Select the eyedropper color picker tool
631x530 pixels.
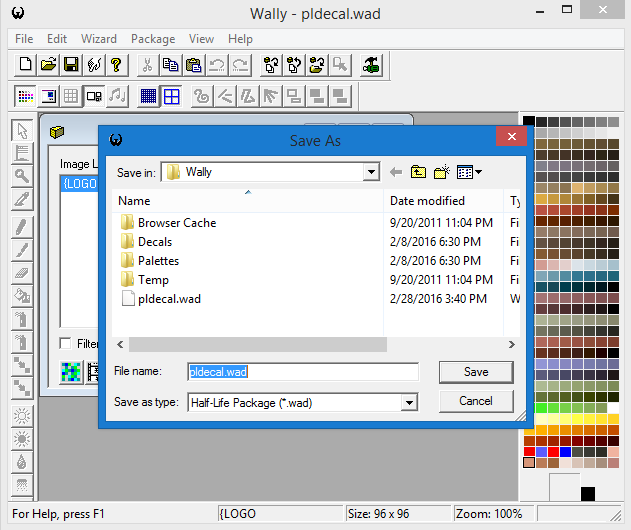[x=22, y=199]
